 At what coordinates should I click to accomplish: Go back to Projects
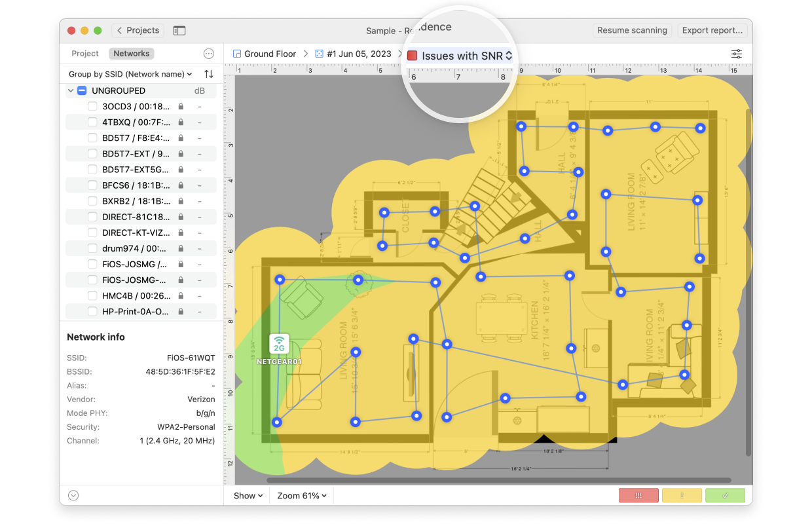(x=138, y=30)
